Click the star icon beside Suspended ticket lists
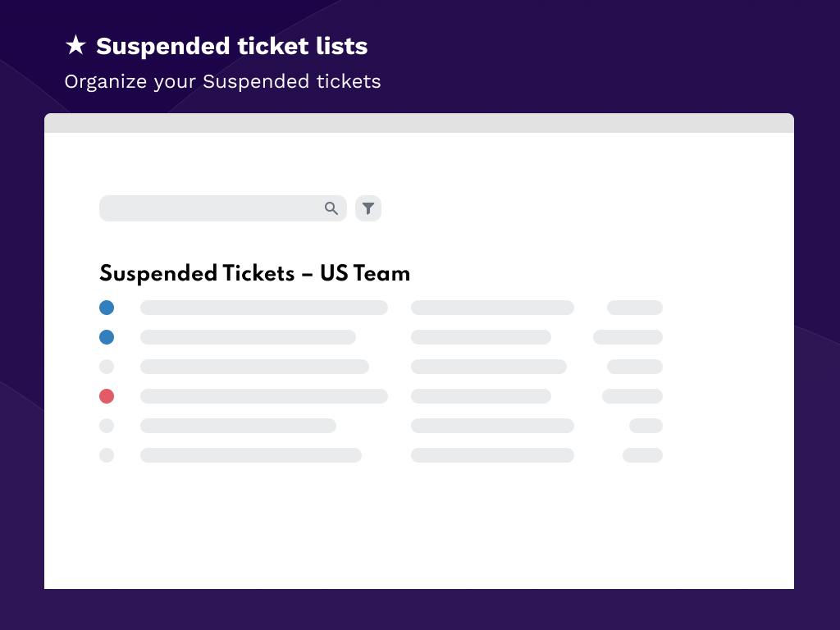This screenshot has width=840, height=630. click(75, 46)
